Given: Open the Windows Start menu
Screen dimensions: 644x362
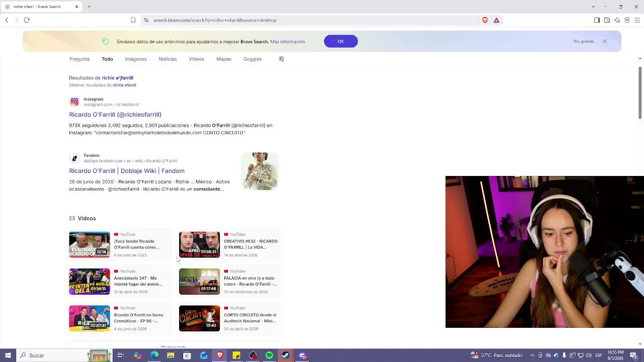Looking at the screenshot, I should click(8, 355).
